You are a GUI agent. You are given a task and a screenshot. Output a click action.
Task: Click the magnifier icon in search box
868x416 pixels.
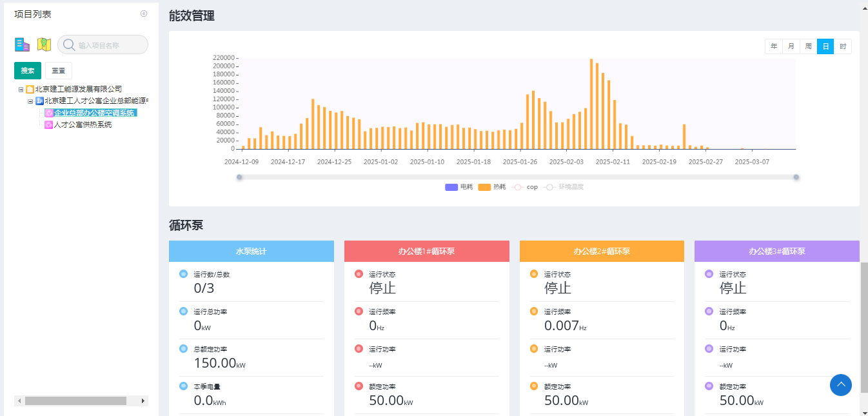(x=68, y=45)
